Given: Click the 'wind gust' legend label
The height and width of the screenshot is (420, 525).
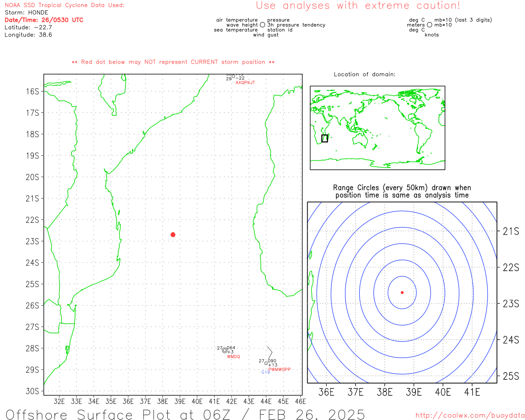Looking at the screenshot, I should tap(266, 35).
